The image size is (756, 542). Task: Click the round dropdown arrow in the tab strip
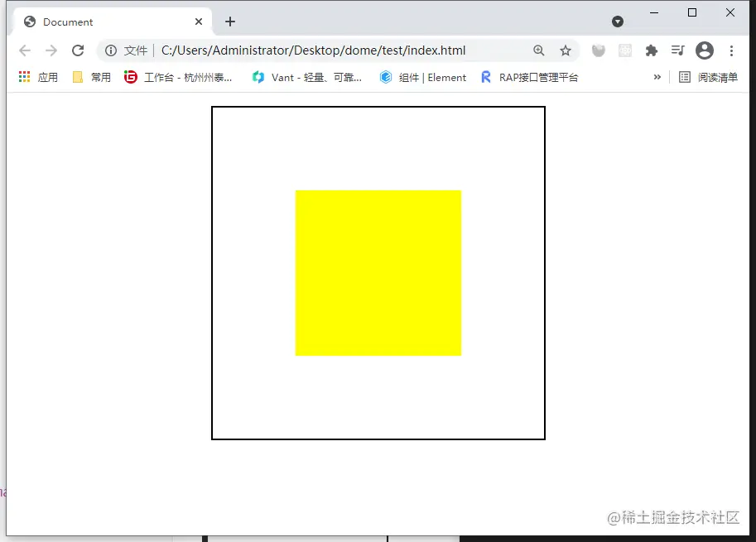(x=618, y=22)
